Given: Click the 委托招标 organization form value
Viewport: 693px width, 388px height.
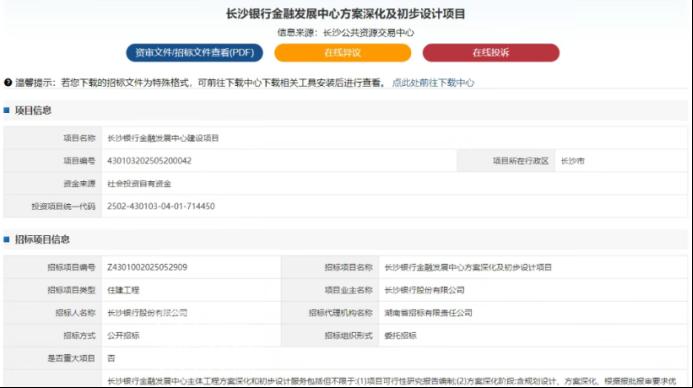Looking at the screenshot, I should [x=400, y=335].
